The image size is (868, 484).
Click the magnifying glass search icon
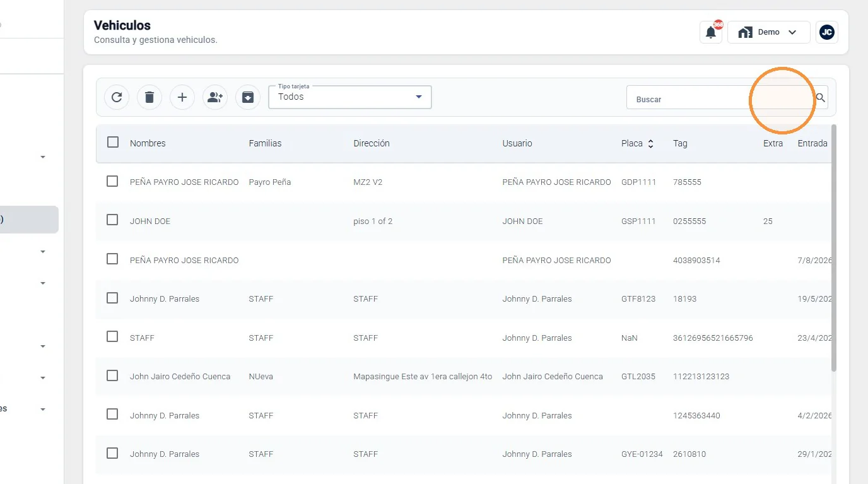tap(820, 98)
